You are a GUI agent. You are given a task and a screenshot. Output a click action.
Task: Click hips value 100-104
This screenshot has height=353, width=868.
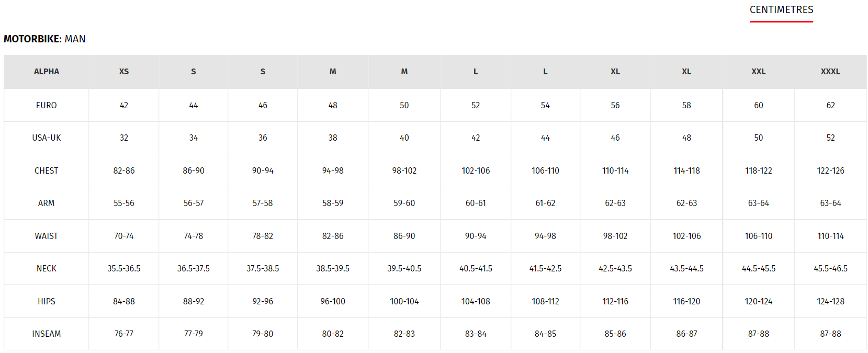tap(404, 301)
